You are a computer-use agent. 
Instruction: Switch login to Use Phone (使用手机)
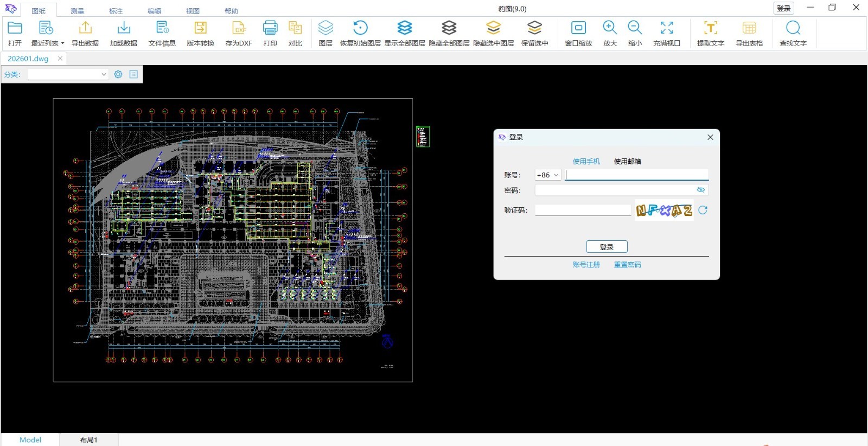coord(586,161)
